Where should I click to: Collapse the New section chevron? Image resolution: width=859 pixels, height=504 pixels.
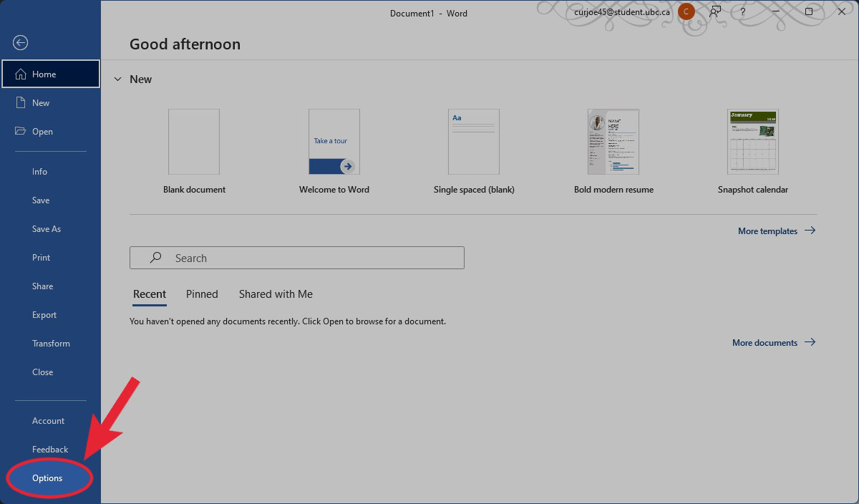pyautogui.click(x=118, y=79)
